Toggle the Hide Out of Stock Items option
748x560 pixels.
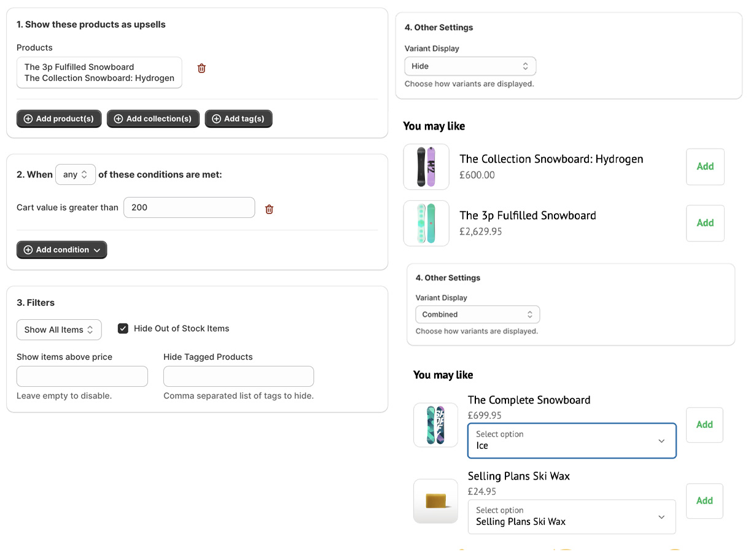click(x=123, y=328)
